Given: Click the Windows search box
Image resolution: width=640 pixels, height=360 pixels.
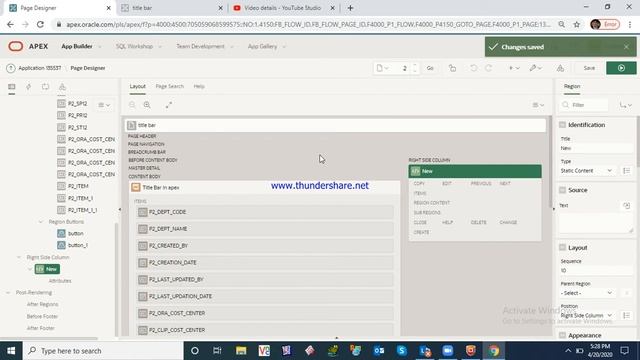Looking at the screenshot, I should [x=102, y=351].
